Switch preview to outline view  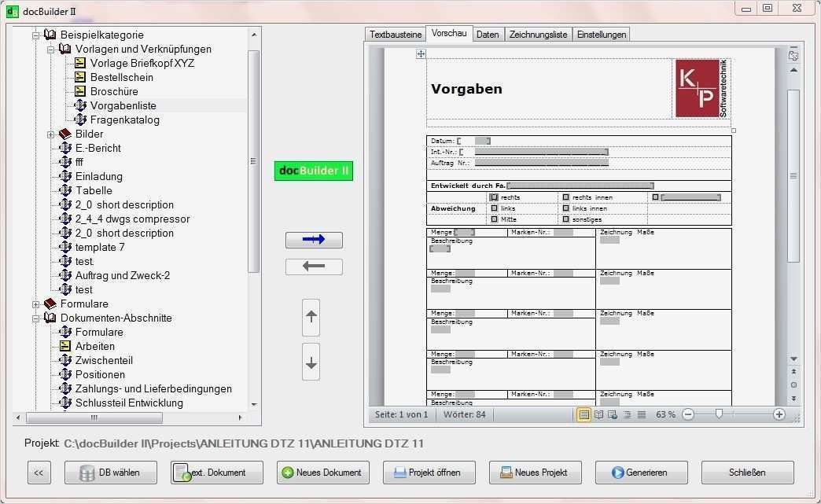click(x=628, y=414)
